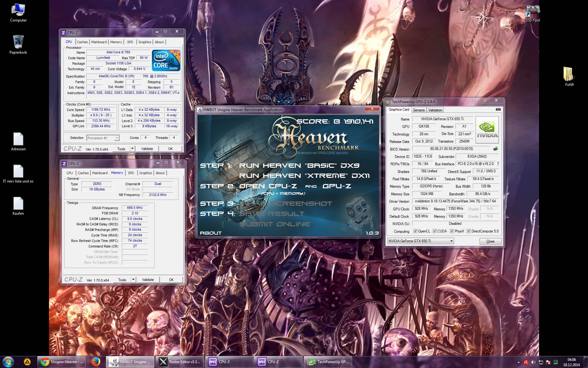Select the second CPU-Z taskbar button

coord(278,362)
